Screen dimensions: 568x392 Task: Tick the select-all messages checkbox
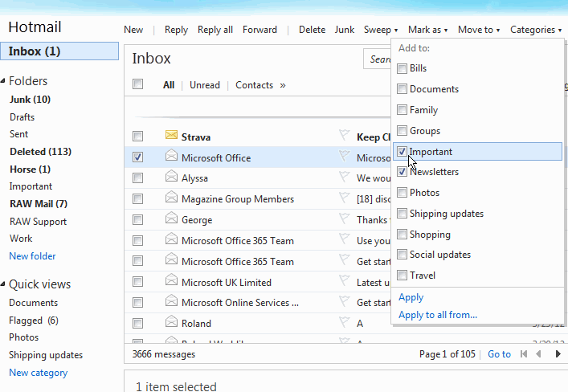click(x=137, y=84)
